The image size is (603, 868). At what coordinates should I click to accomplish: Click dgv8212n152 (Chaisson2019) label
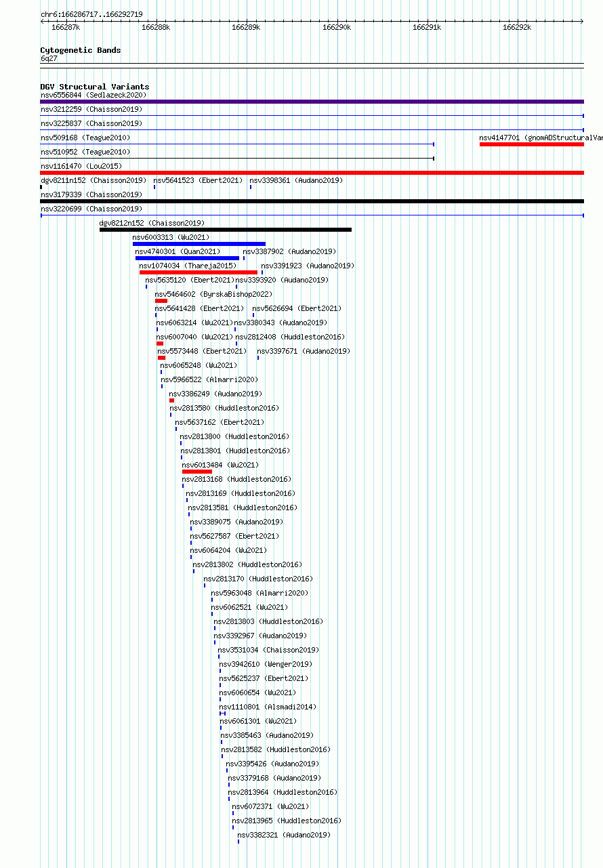[x=152, y=223]
